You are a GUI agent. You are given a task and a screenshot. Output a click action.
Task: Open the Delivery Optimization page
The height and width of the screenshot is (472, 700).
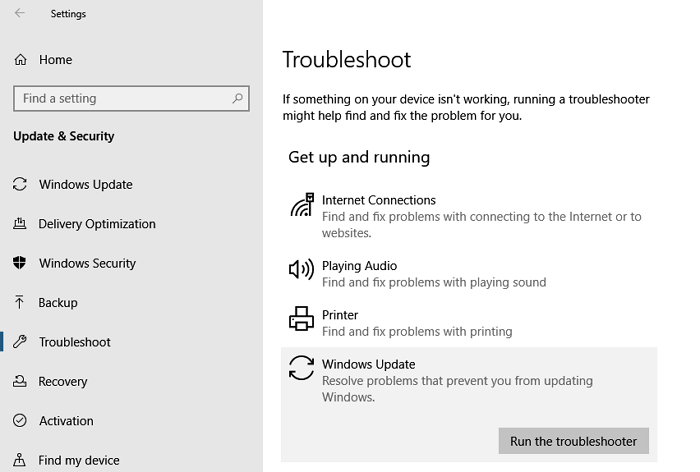pyautogui.click(x=97, y=224)
